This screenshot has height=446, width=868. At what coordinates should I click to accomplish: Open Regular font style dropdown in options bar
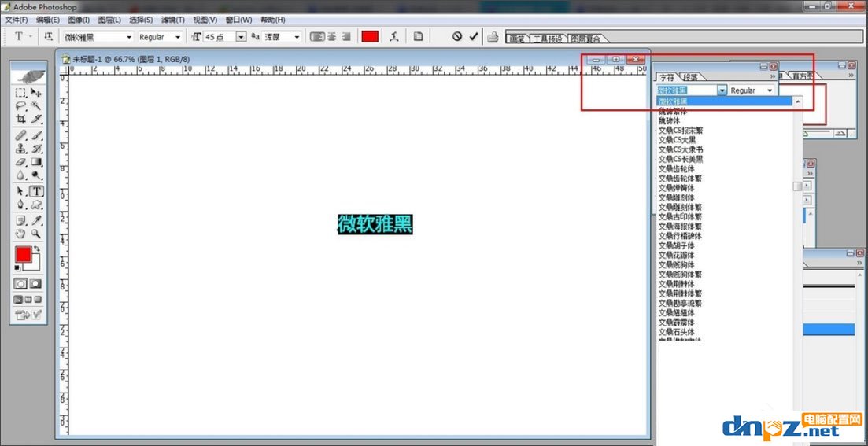click(x=178, y=37)
